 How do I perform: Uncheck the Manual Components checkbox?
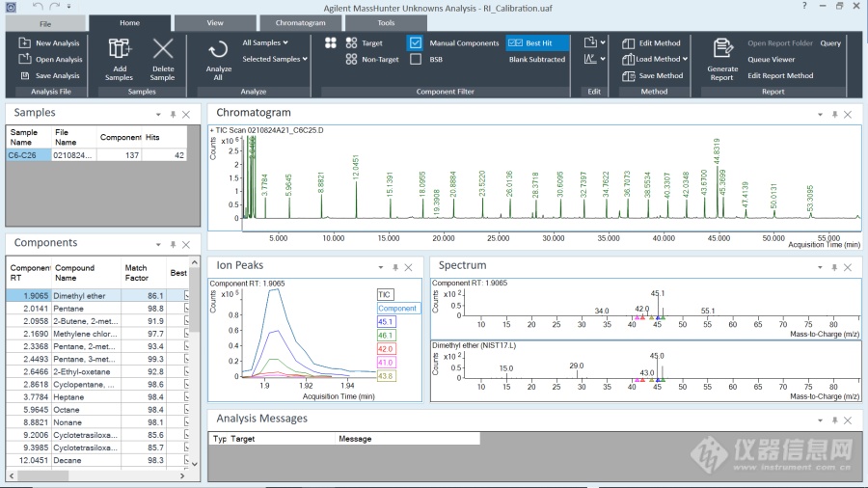[416, 42]
